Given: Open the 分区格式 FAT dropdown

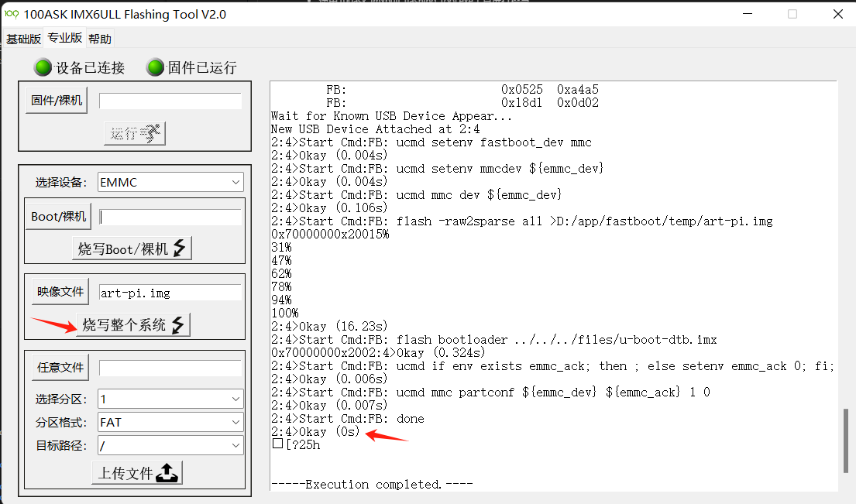Looking at the screenshot, I should pos(235,423).
